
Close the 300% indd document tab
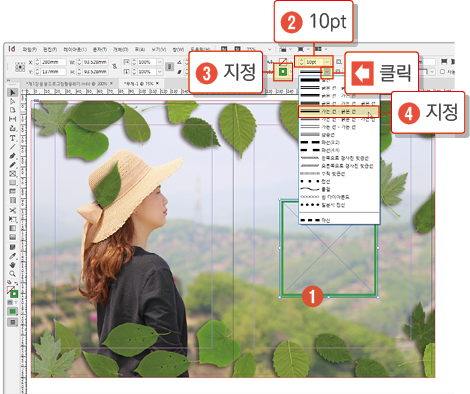point(111,83)
